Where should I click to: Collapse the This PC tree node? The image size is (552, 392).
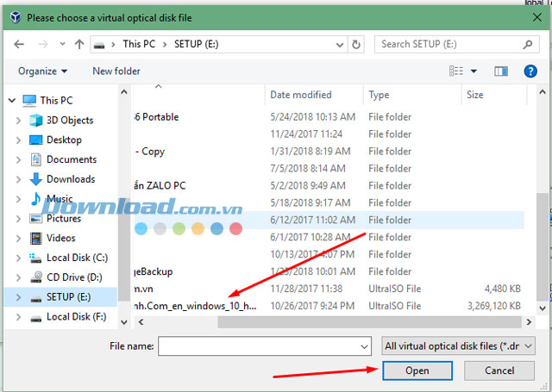[12, 101]
